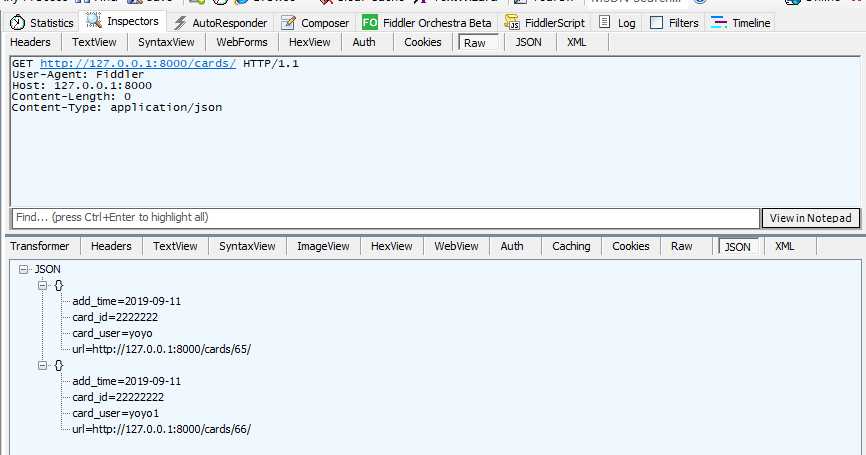Open the request URL link 127.0.0.1:8000/cards/
Viewport: 866px width, 455px height.
(x=138, y=64)
